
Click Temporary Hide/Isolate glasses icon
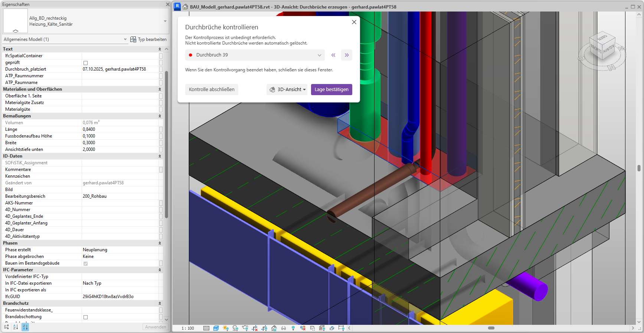(284, 328)
